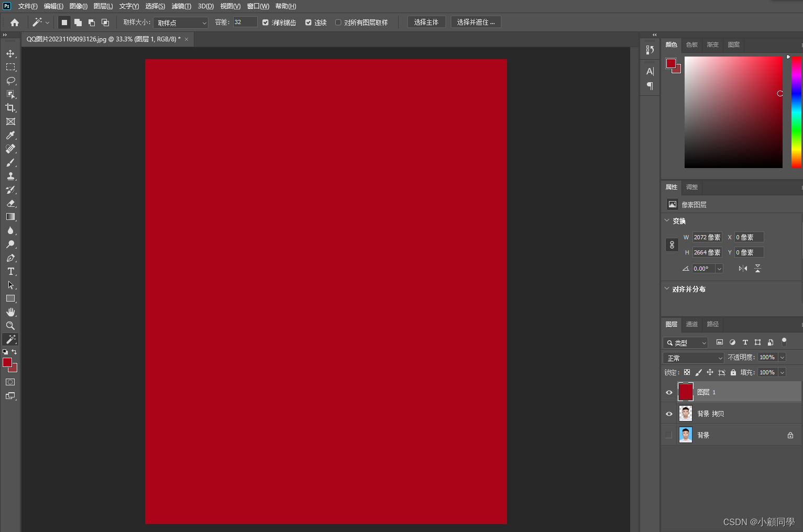Toggle the 连续 checkbox

(309, 23)
